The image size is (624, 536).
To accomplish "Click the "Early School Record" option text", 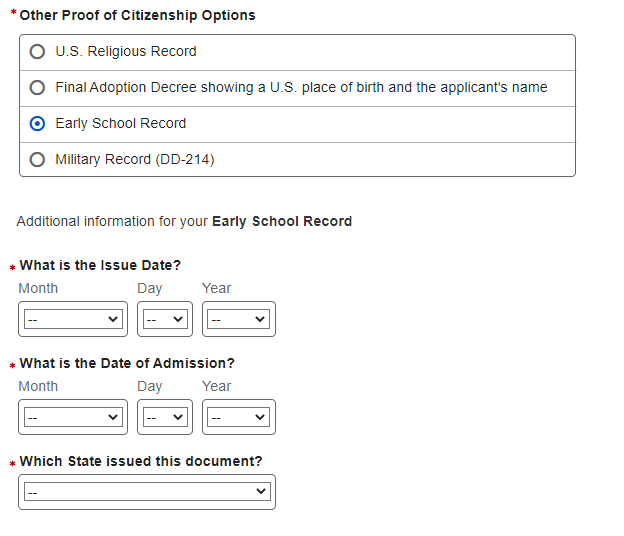I will coord(121,124).
